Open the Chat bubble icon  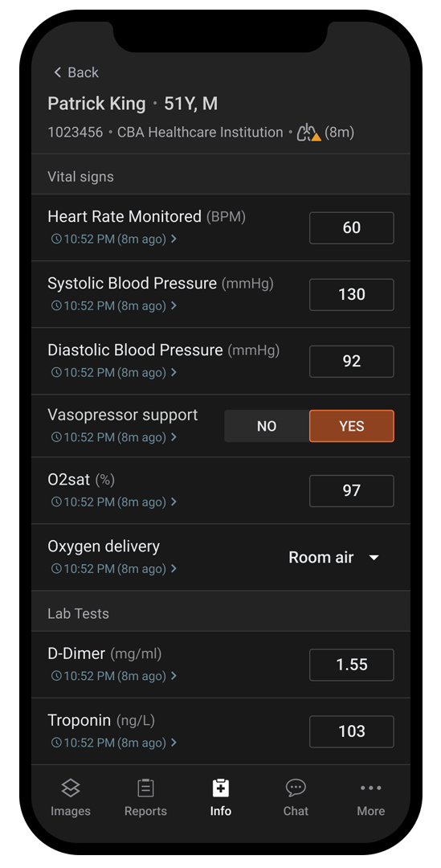tap(296, 788)
